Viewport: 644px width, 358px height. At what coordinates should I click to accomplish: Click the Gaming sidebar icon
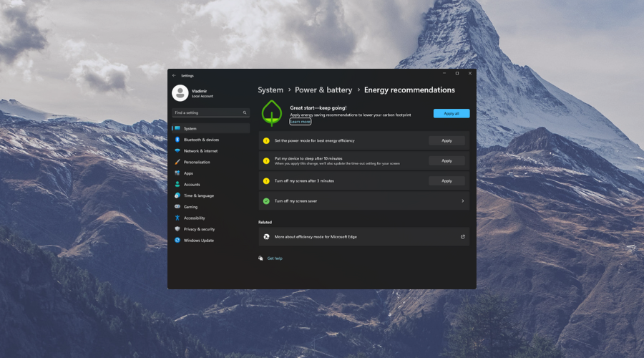click(x=177, y=207)
